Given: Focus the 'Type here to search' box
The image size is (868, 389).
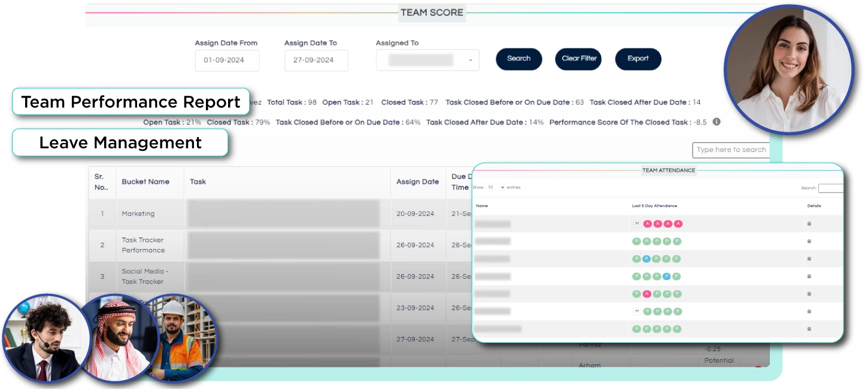Looking at the screenshot, I should [x=730, y=150].
